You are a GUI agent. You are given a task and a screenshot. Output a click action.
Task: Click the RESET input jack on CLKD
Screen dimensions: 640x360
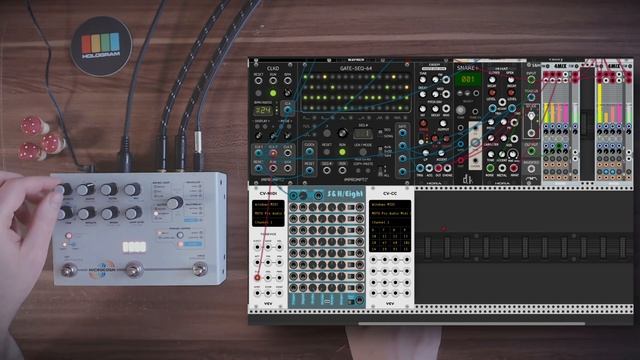click(x=258, y=81)
